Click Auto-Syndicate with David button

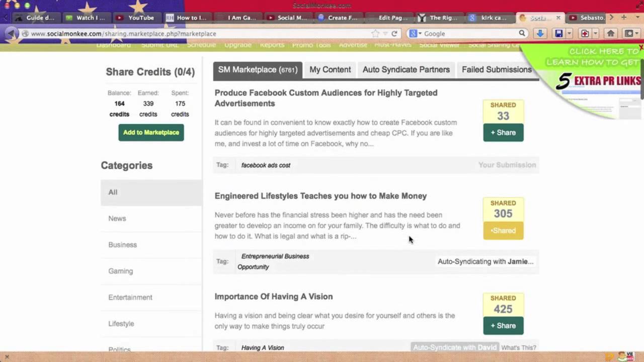(455, 347)
